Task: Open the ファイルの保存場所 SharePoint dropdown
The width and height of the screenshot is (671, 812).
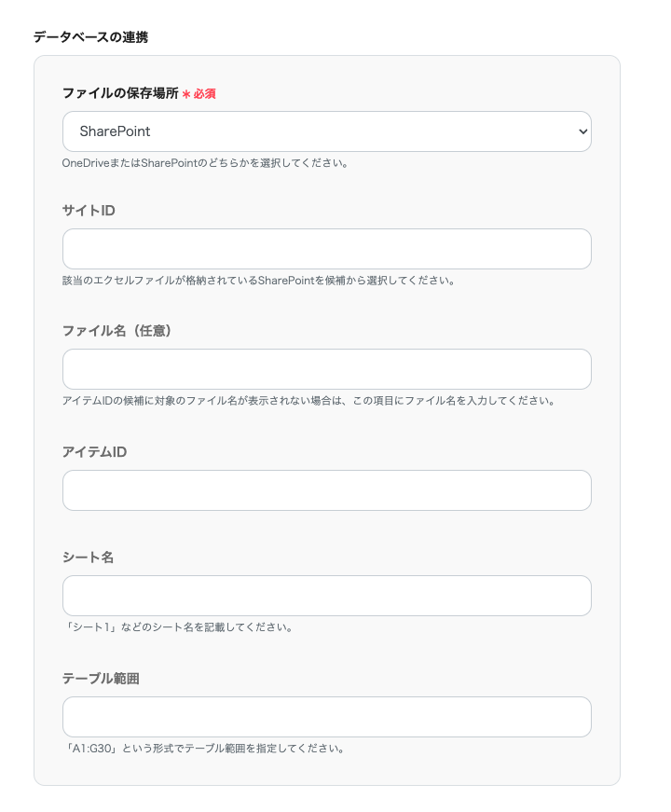Action: (326, 131)
